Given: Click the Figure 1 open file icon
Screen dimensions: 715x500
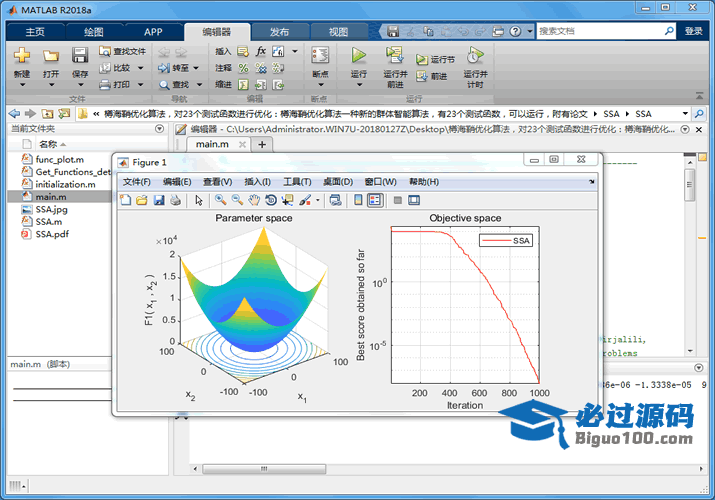Looking at the screenshot, I should (x=142, y=200).
